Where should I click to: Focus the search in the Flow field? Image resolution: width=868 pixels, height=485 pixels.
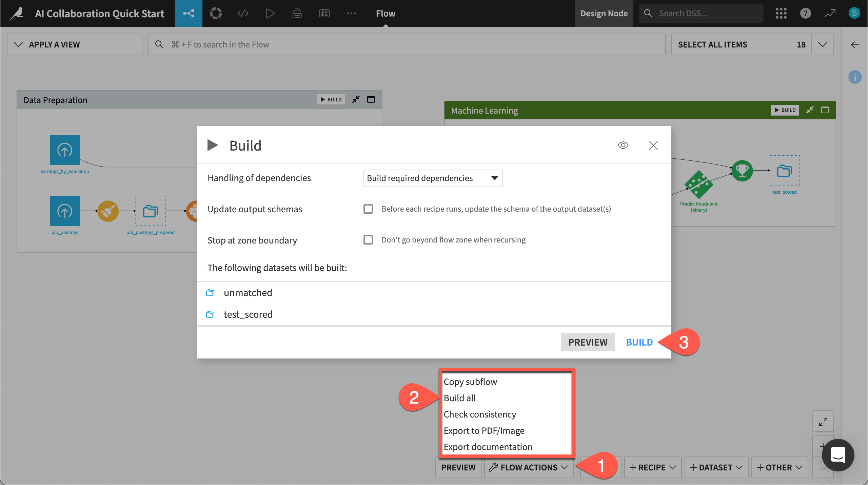point(407,44)
